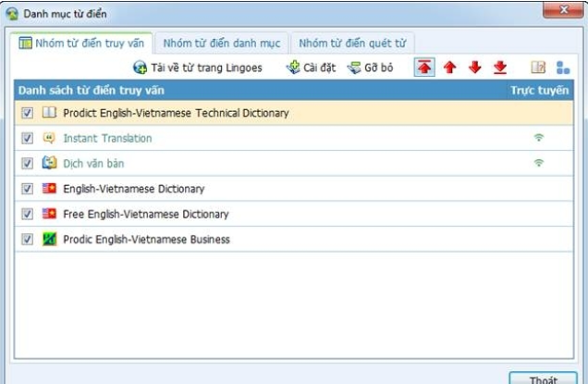This screenshot has width=588, height=384.
Task: Click green icon of Prodic Business dictionary
Action: click(49, 239)
